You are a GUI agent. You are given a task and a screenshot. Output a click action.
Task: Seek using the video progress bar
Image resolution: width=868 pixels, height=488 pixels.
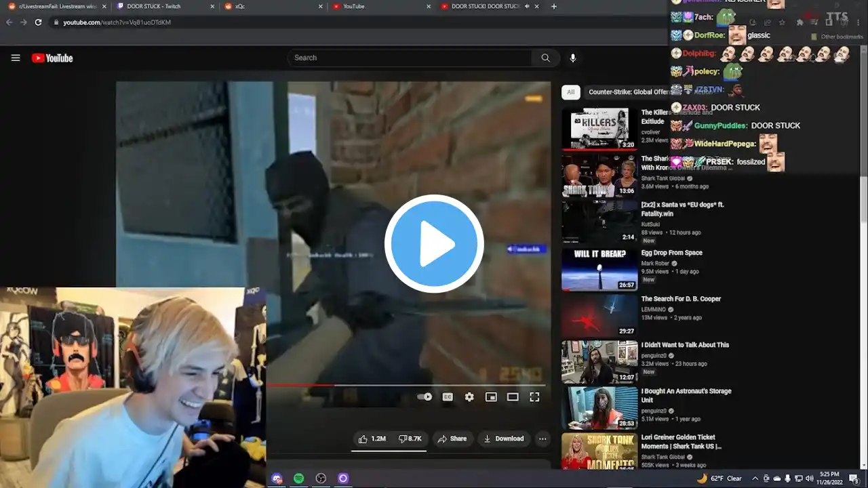pyautogui.click(x=405, y=385)
